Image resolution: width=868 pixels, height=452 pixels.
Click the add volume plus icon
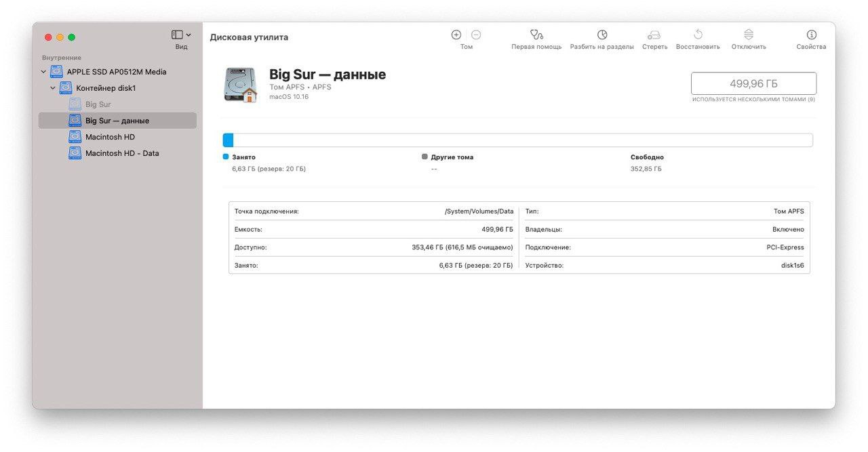(456, 35)
